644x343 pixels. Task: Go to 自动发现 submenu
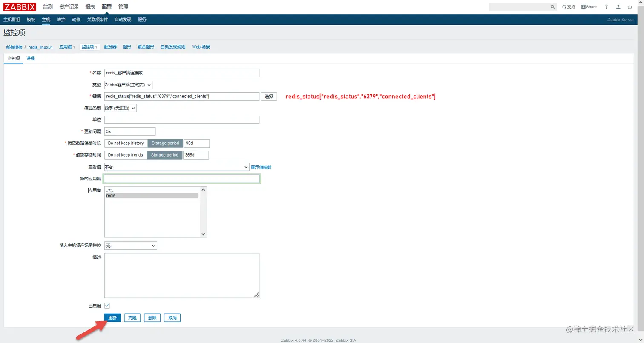(123, 20)
